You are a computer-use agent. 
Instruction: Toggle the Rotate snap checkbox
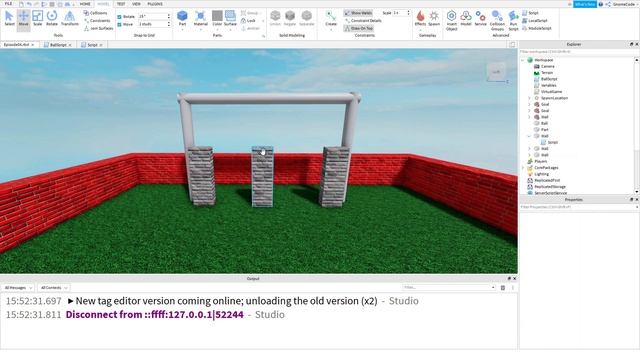click(119, 17)
